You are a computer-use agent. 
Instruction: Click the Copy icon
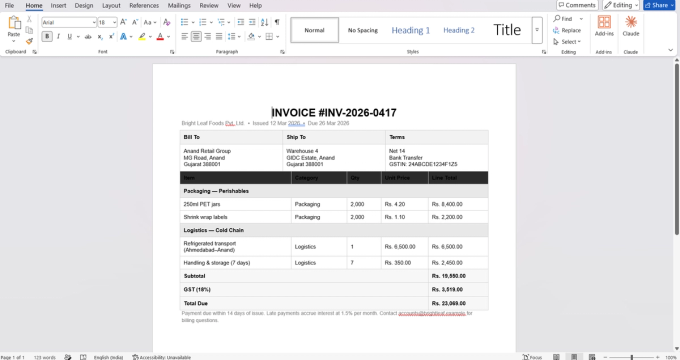(x=29, y=30)
